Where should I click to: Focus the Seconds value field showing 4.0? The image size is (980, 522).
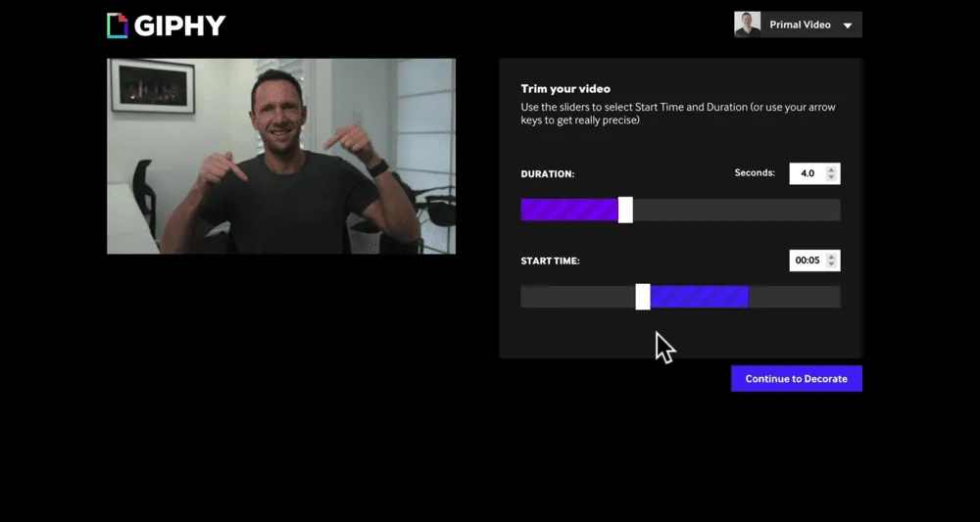[808, 173]
